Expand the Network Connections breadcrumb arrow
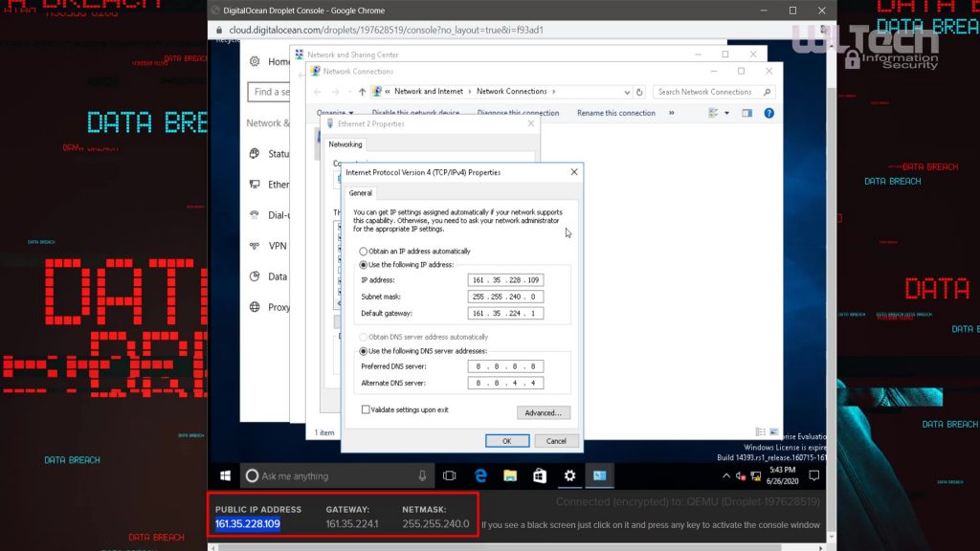The width and height of the screenshot is (980, 551). click(x=554, y=91)
